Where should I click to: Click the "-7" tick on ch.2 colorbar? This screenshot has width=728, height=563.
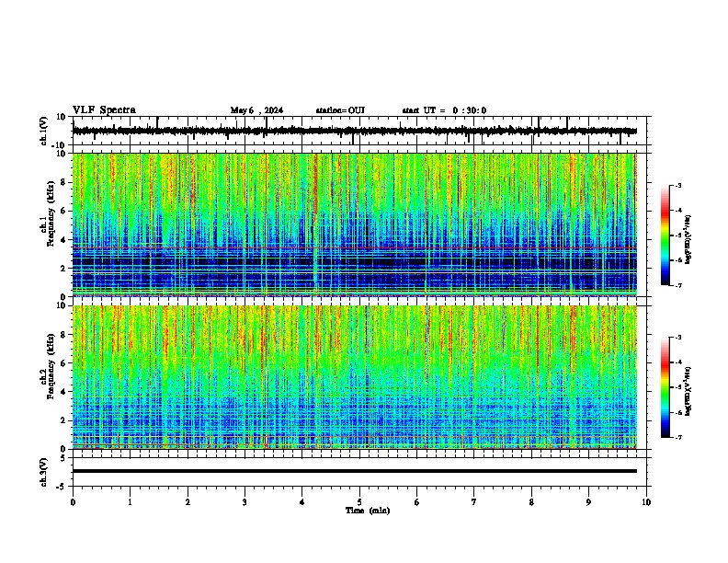tap(678, 438)
